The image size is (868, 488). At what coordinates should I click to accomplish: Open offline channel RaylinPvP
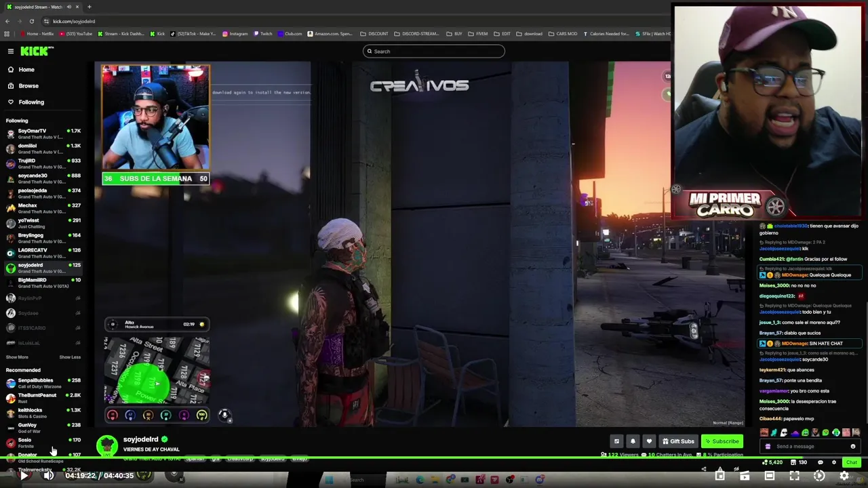43,298
